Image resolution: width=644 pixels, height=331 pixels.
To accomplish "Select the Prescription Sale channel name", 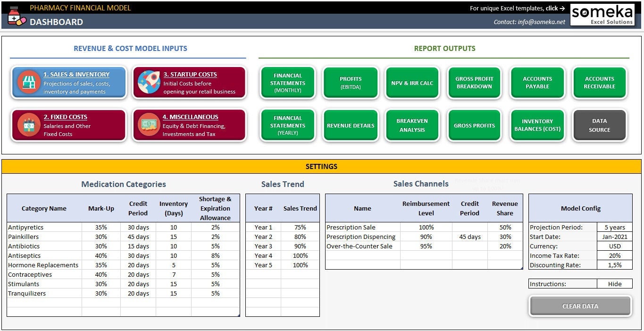I will click(x=363, y=227).
